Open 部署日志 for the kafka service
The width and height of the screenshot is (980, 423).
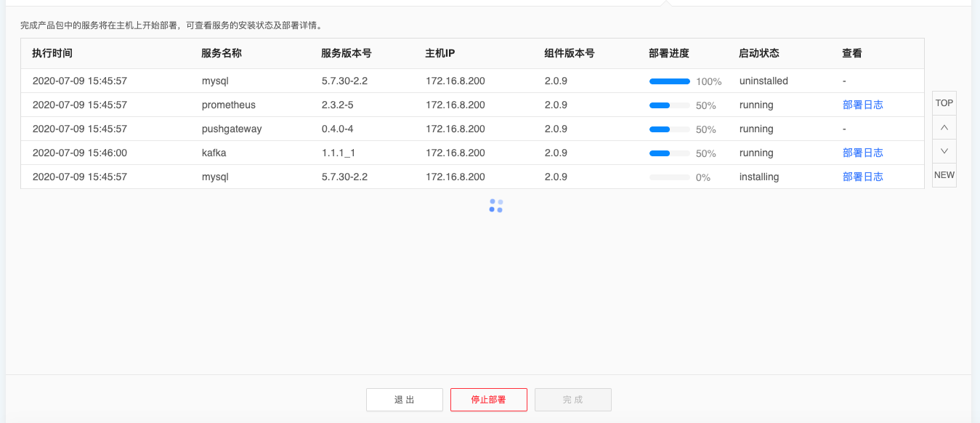pyautogui.click(x=862, y=153)
